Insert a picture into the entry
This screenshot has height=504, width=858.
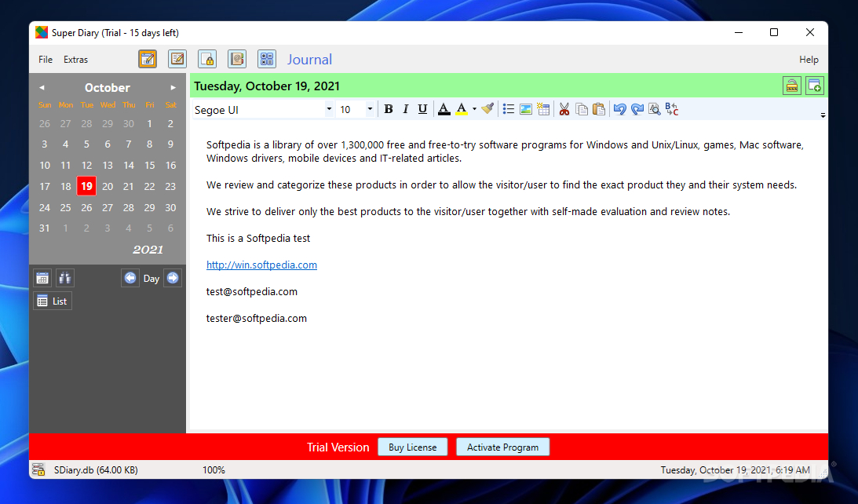point(526,109)
